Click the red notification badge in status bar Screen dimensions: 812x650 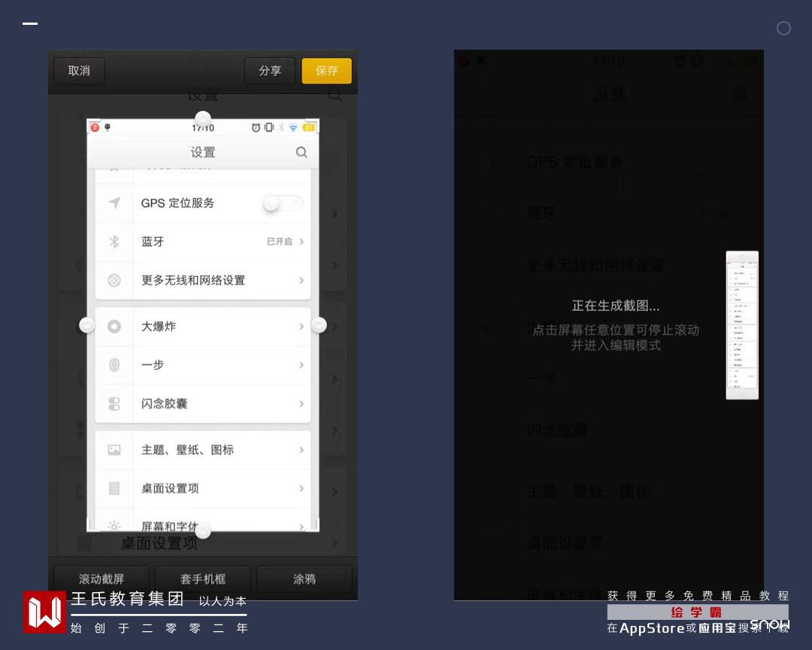[x=95, y=127]
